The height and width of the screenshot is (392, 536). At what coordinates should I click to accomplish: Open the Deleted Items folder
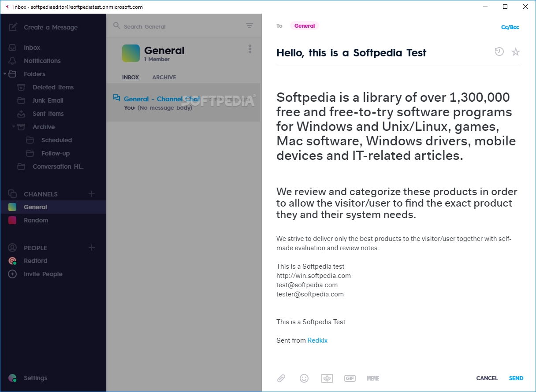tap(53, 87)
